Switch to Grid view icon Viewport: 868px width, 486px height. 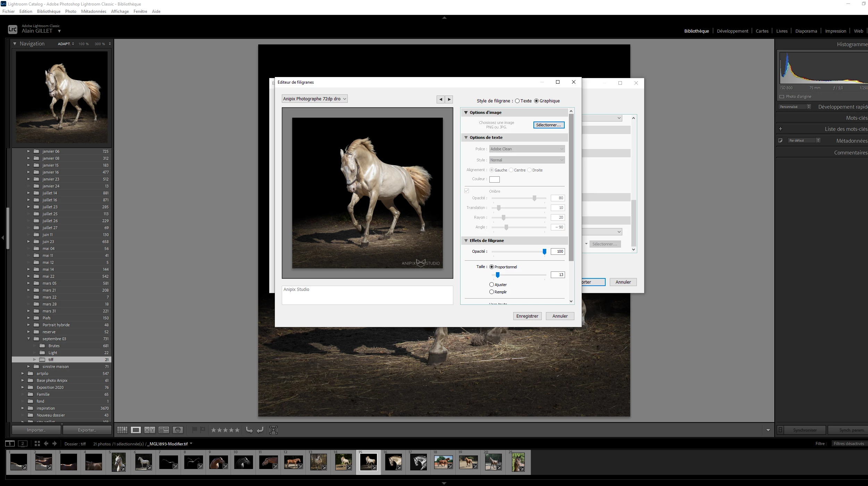pos(122,430)
